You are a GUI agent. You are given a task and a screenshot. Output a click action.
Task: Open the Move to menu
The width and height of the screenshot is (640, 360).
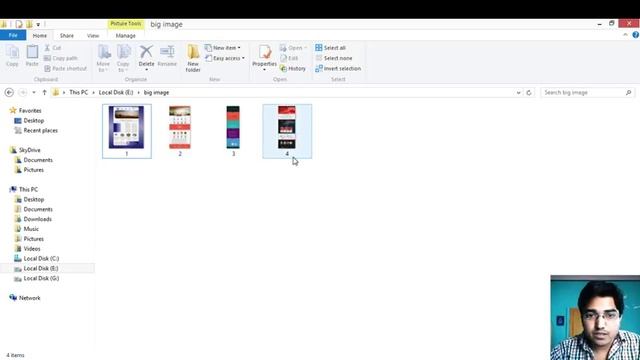tap(103, 58)
